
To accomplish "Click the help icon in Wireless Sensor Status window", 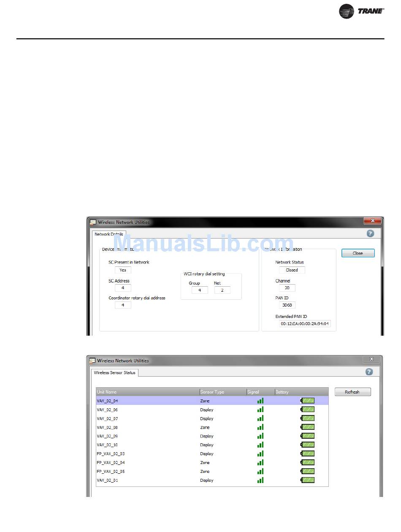I will [369, 372].
